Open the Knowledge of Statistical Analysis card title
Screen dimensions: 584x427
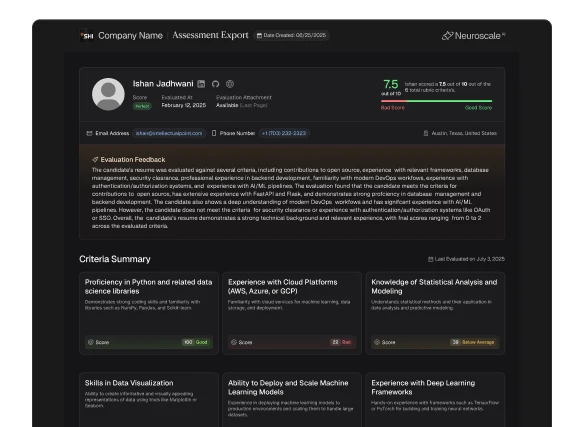[x=434, y=287]
